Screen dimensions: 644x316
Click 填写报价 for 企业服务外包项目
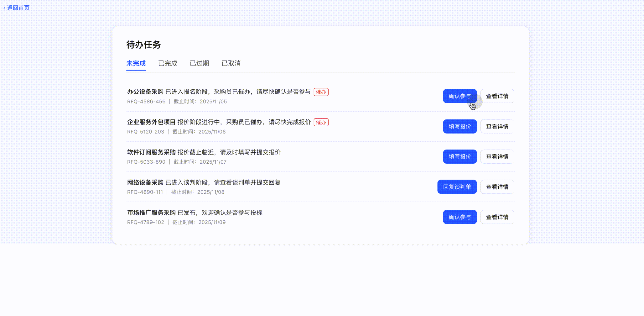[460, 126]
